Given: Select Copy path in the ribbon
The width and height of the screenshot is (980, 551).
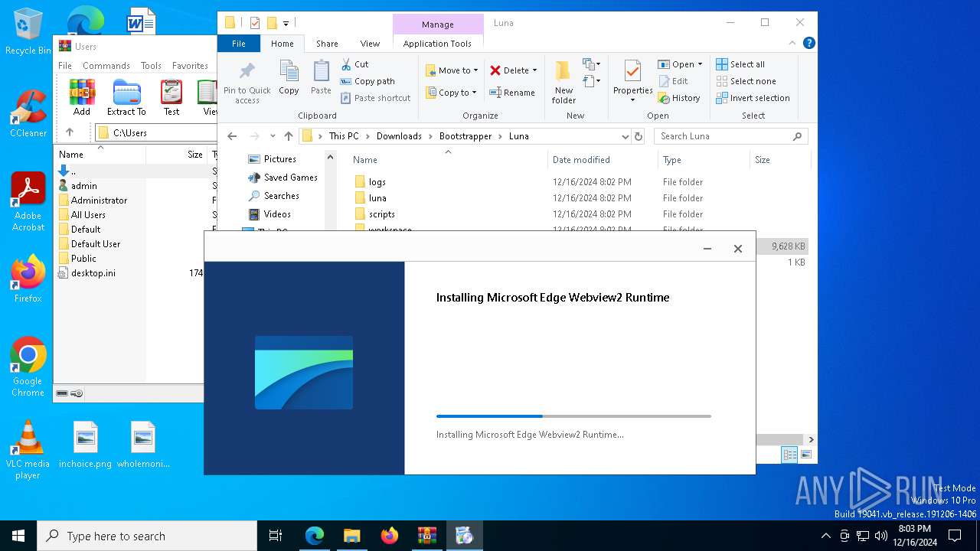Looking at the screenshot, I should (367, 81).
